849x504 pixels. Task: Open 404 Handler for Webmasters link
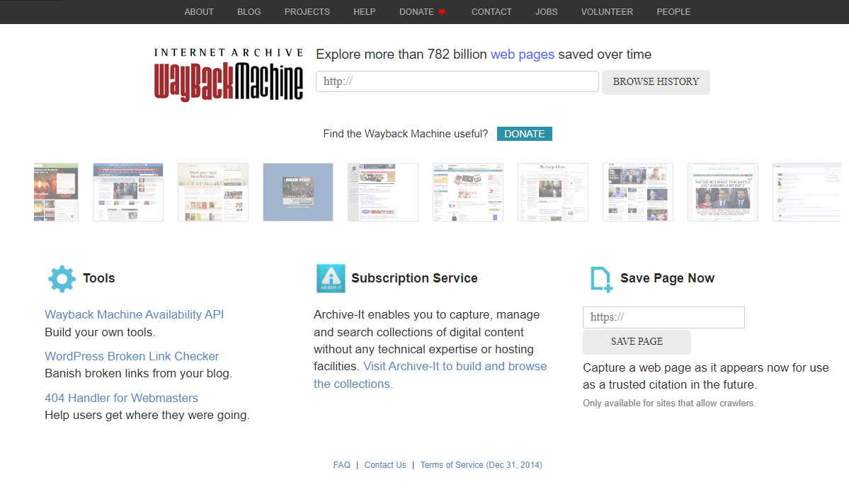coord(121,398)
